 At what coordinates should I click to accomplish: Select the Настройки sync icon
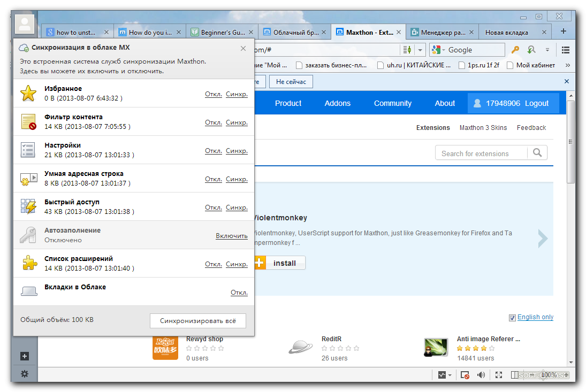coord(28,150)
